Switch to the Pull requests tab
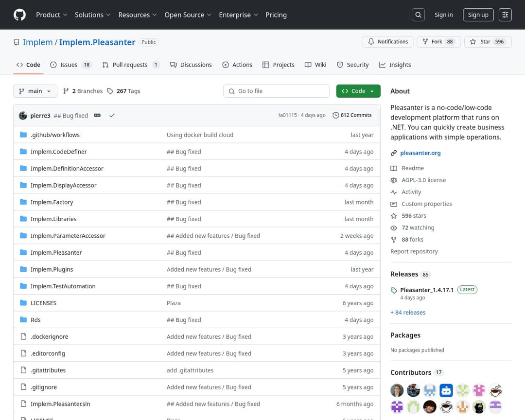 click(x=131, y=65)
